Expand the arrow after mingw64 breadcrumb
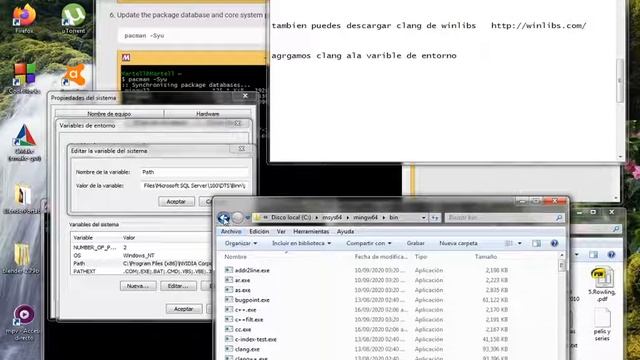 pos(384,218)
